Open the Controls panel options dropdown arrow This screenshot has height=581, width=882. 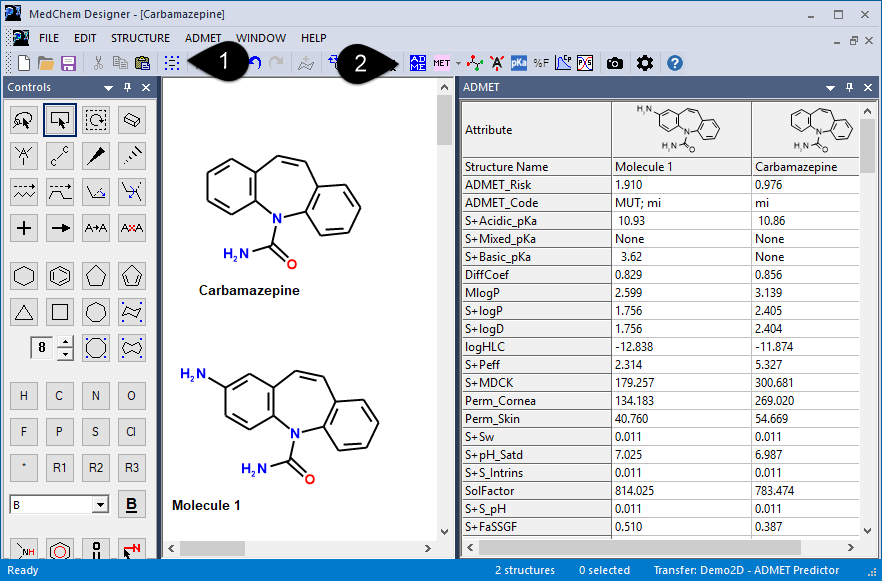tap(109, 88)
